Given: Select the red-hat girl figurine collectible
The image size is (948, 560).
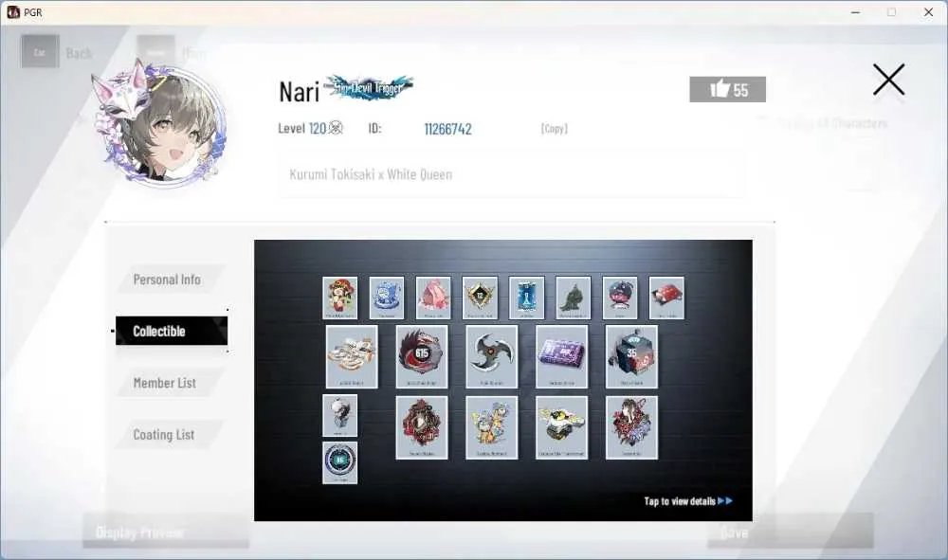Looking at the screenshot, I should [339, 298].
